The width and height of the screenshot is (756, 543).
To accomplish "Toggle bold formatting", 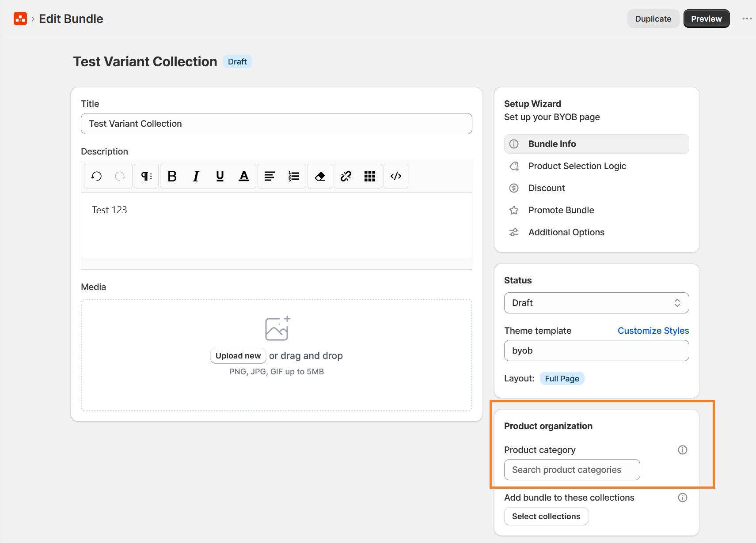I will (x=172, y=176).
